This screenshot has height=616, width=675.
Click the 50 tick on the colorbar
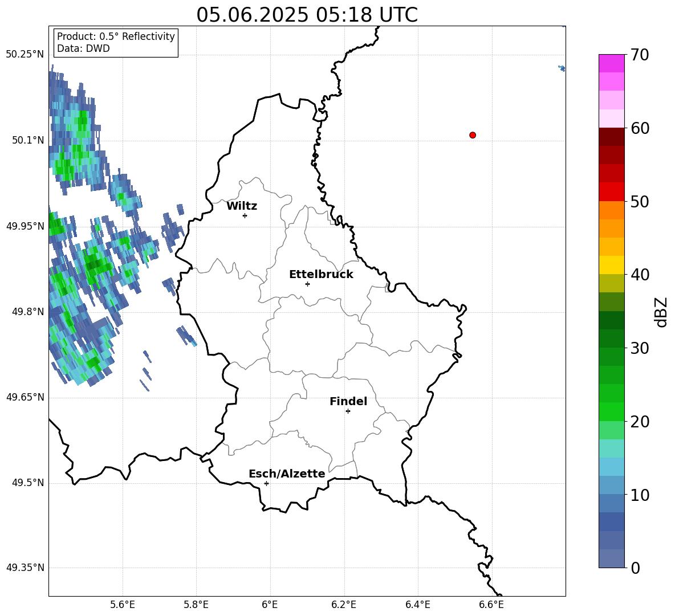[x=639, y=202]
